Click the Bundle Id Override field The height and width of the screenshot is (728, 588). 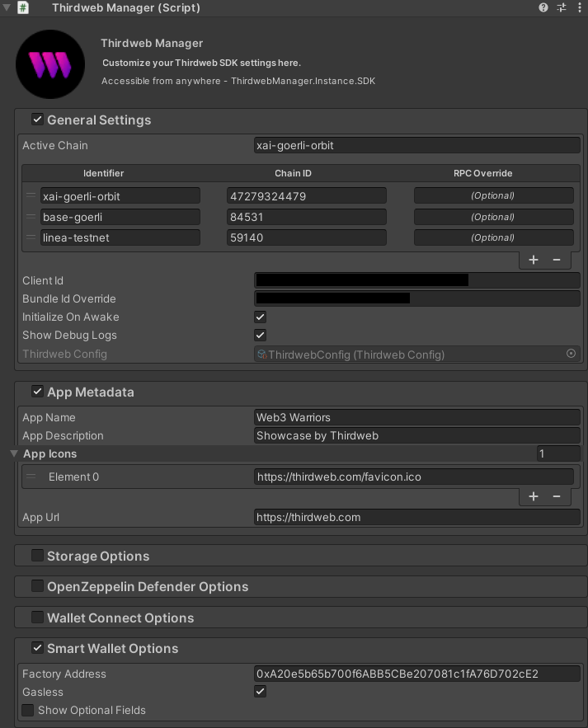tap(417, 298)
